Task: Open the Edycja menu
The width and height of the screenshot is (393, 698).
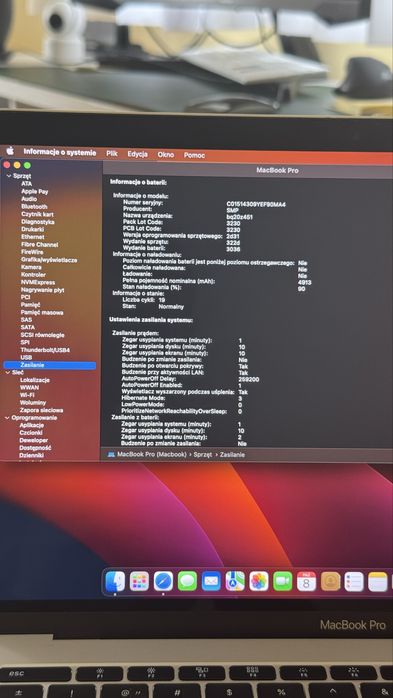Action: click(138, 154)
